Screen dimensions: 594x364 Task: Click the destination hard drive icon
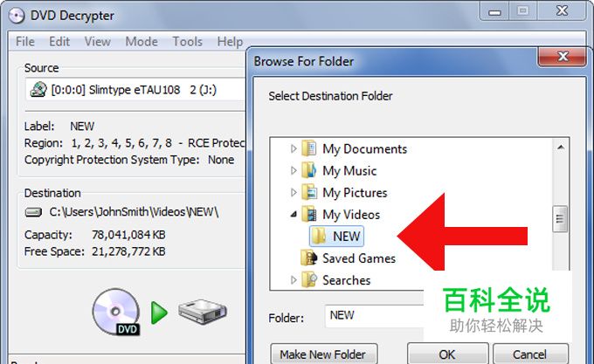coord(33,212)
